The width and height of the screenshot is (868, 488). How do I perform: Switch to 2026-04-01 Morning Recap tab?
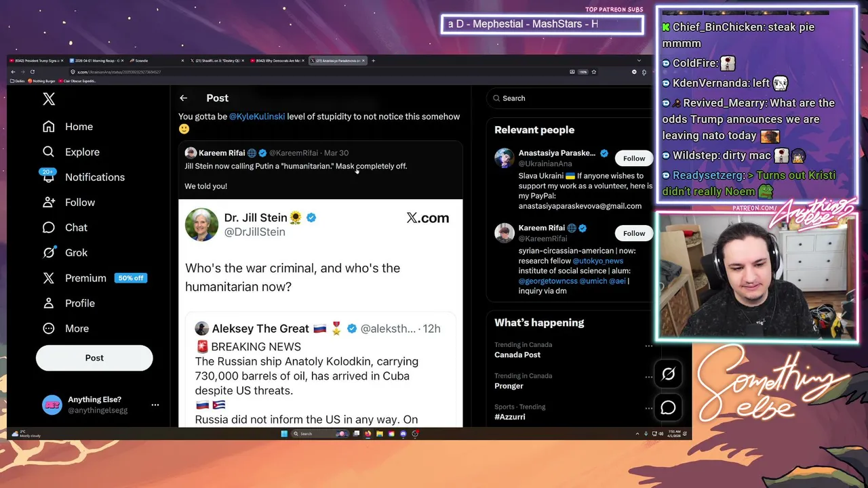click(x=96, y=60)
